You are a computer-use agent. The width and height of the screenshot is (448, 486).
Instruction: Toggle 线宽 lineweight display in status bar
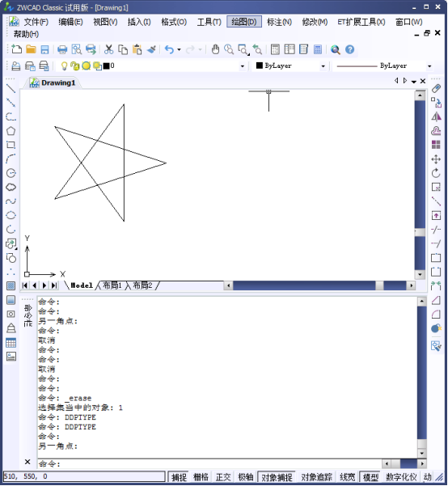(x=347, y=477)
